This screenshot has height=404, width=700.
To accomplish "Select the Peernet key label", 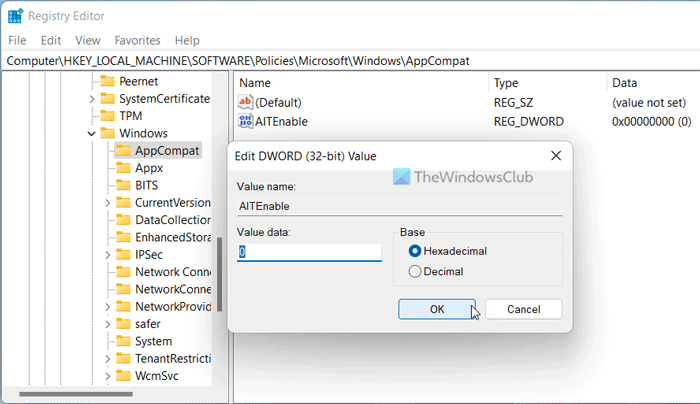I will click(138, 81).
